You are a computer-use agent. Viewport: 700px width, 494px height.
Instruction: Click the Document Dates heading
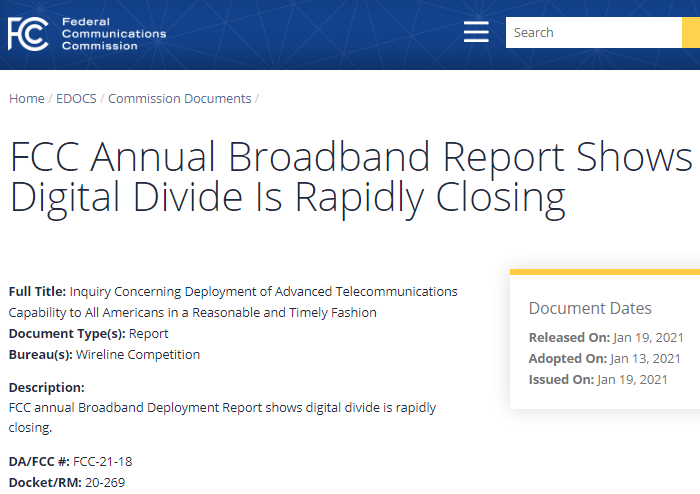[590, 308]
